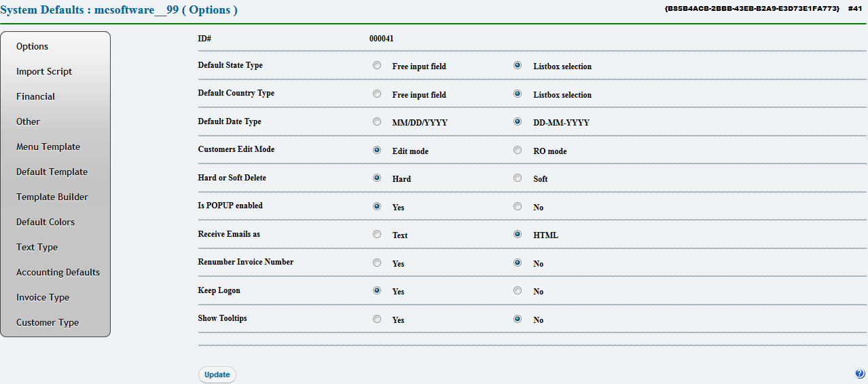Enable POPUP by choosing Yes
Image resolution: width=868 pixels, height=384 pixels.
[x=377, y=206]
